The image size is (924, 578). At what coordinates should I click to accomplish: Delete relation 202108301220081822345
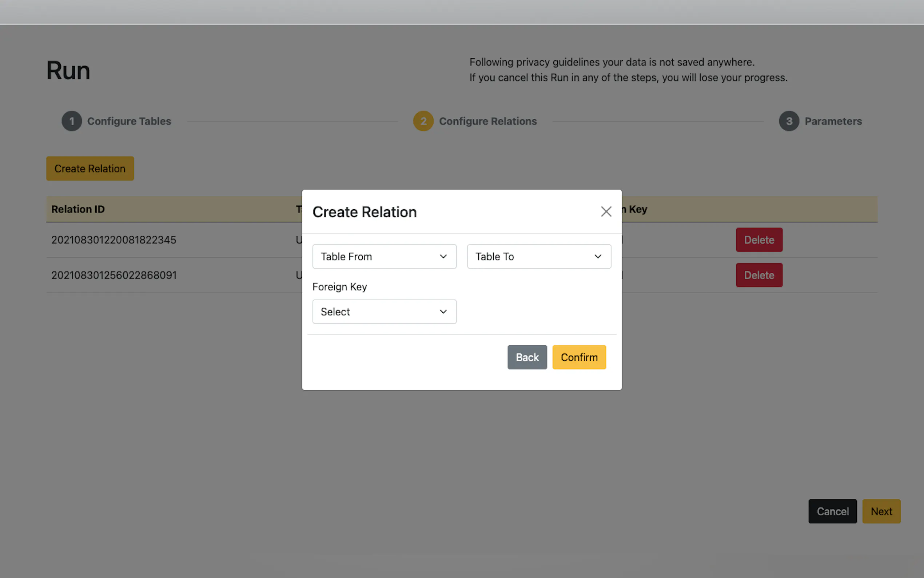pyautogui.click(x=759, y=240)
